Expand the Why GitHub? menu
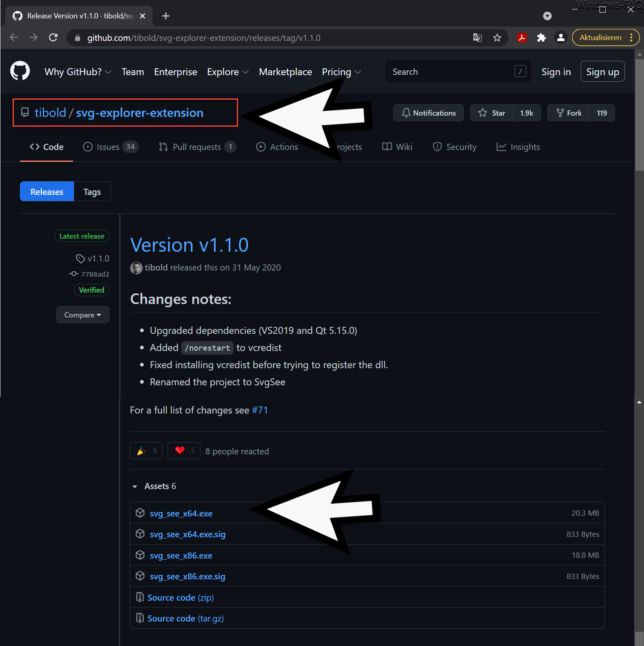Image resolution: width=644 pixels, height=646 pixels. point(78,72)
